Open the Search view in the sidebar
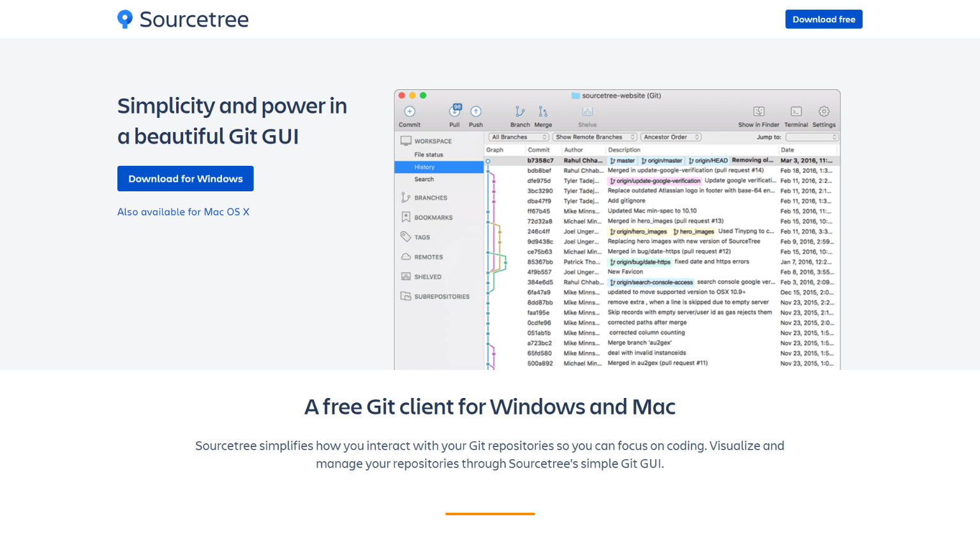 coord(424,179)
